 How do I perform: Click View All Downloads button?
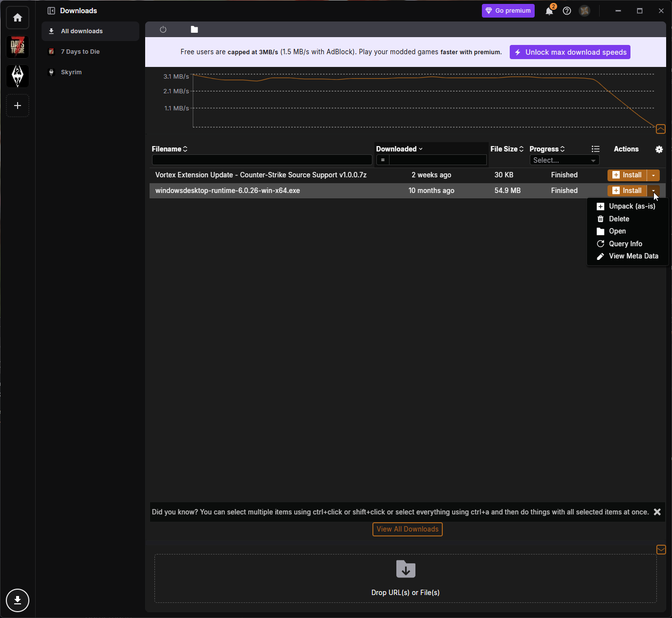[x=408, y=529]
